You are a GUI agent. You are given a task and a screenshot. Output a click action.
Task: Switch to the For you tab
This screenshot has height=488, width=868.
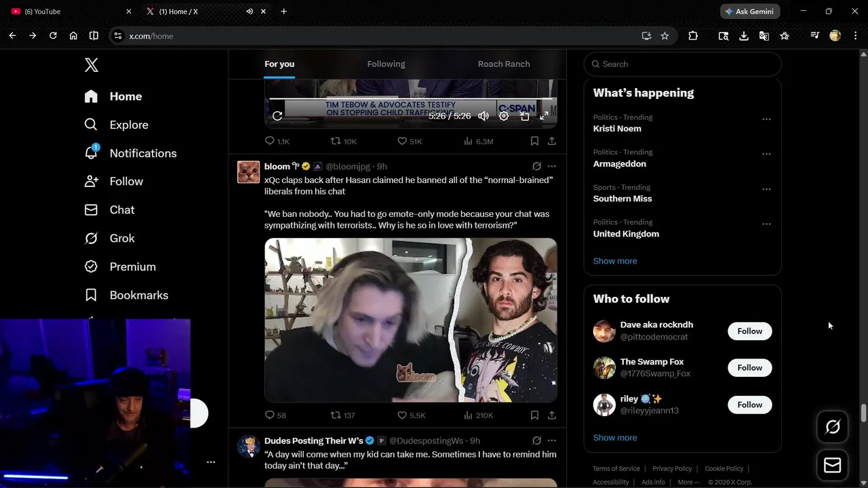tap(279, 64)
